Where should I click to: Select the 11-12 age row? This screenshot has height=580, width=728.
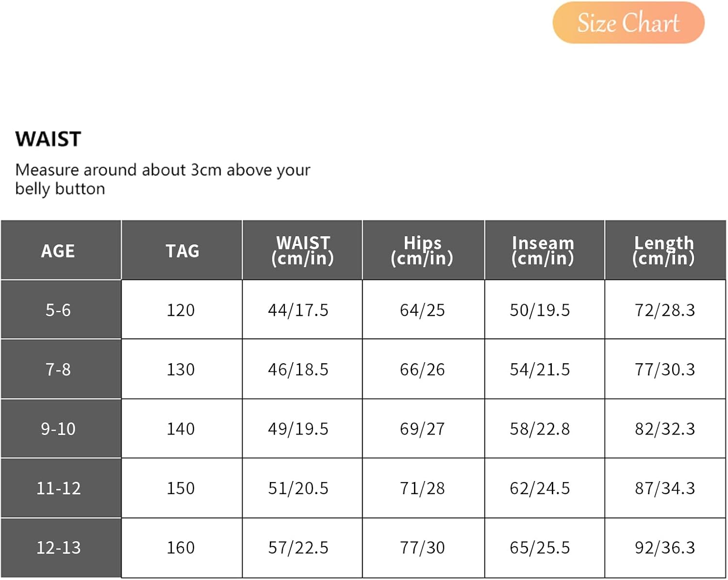[58, 488]
